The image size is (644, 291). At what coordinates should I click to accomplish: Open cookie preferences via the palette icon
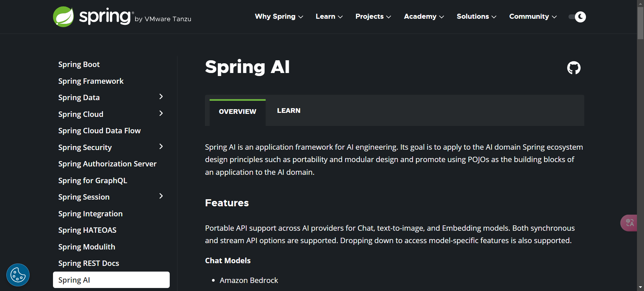click(17, 275)
